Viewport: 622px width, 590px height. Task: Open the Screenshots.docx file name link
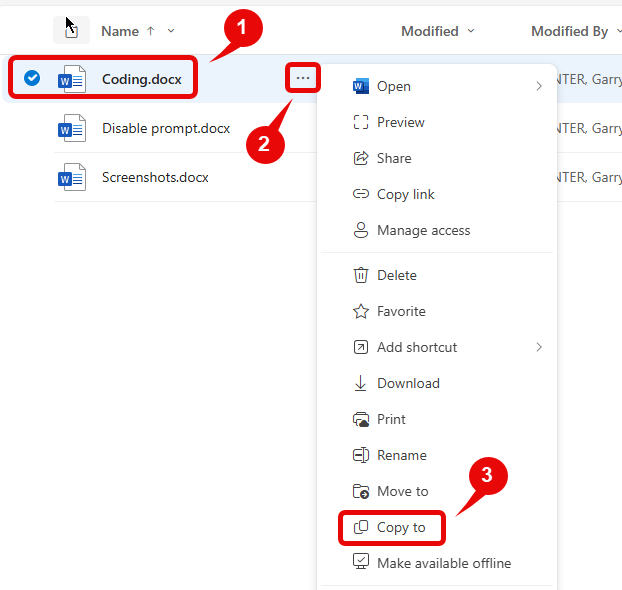pos(155,178)
